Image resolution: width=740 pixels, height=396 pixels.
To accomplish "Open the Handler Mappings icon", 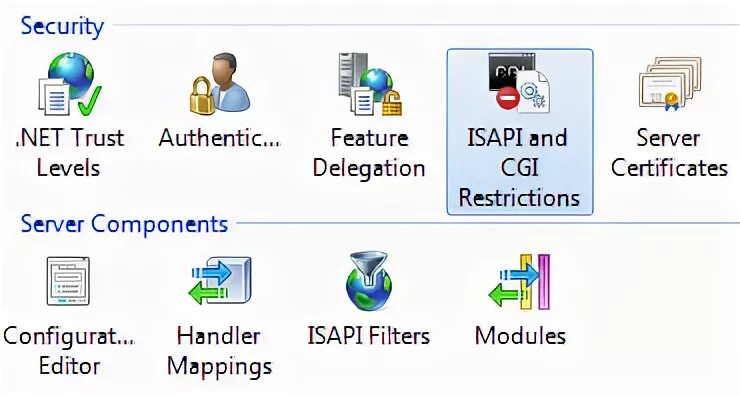I will point(219,281).
